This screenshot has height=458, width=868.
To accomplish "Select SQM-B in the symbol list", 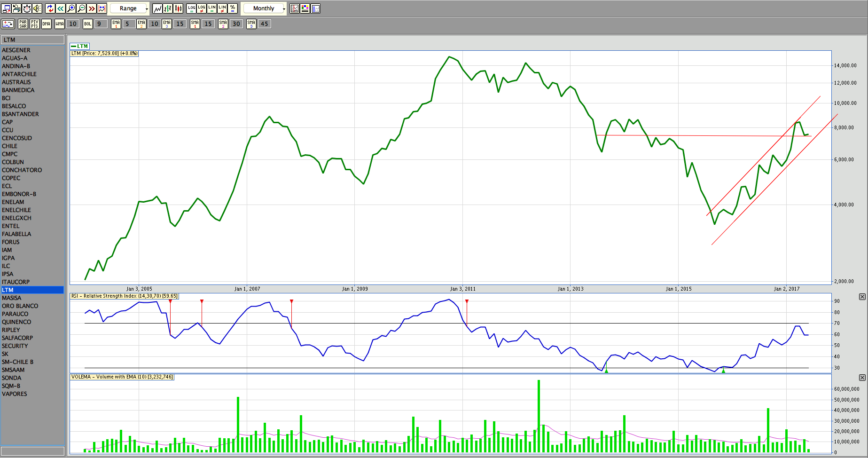I will click(11, 386).
